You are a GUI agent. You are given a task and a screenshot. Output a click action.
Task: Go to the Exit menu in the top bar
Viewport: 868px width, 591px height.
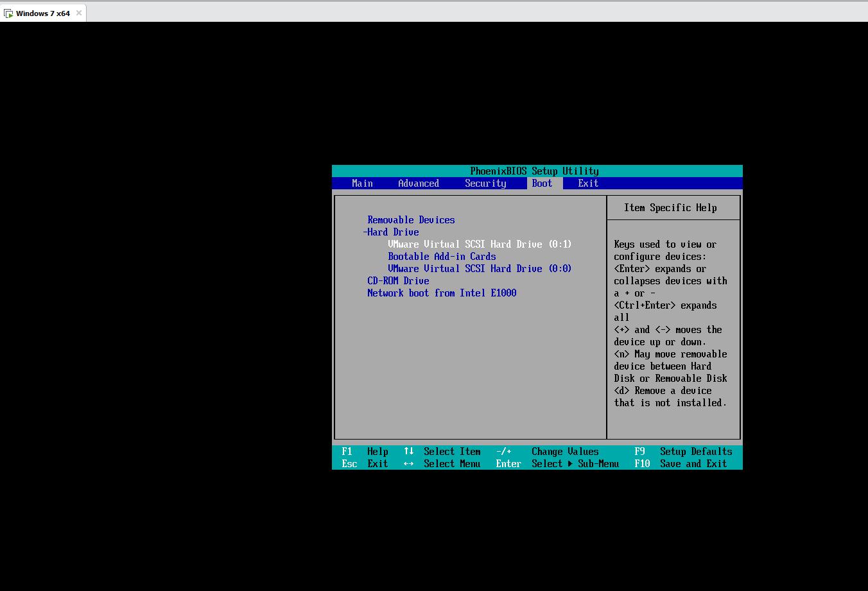(x=587, y=184)
